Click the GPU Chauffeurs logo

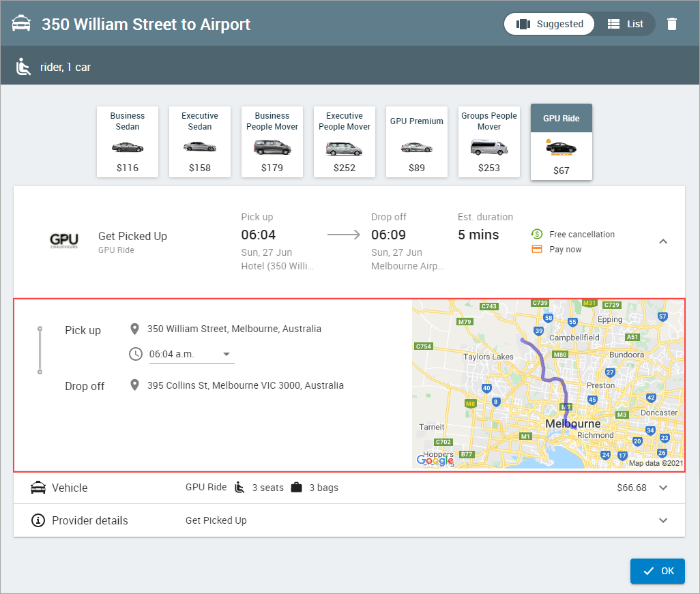coord(64,241)
